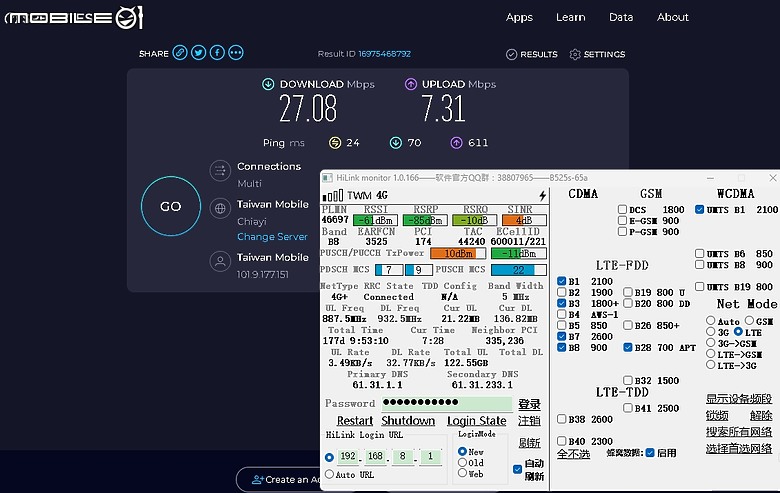
Task: Click the 192 IP octet field
Action: click(x=348, y=456)
